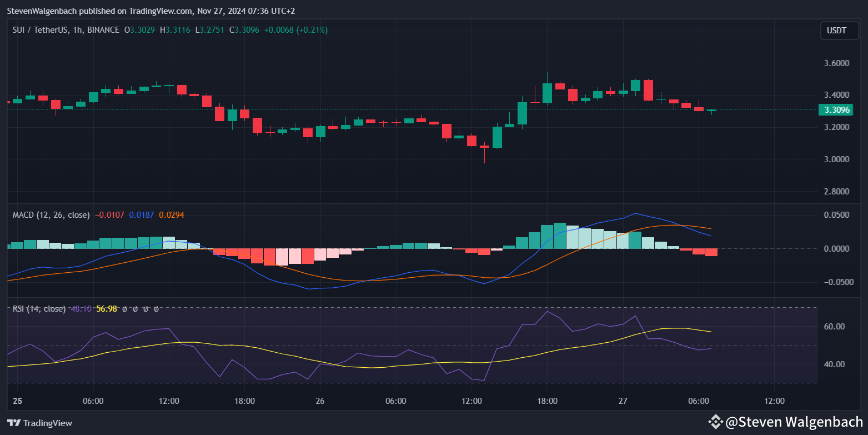Toggle the last ø indicator in RSI row

(156, 308)
